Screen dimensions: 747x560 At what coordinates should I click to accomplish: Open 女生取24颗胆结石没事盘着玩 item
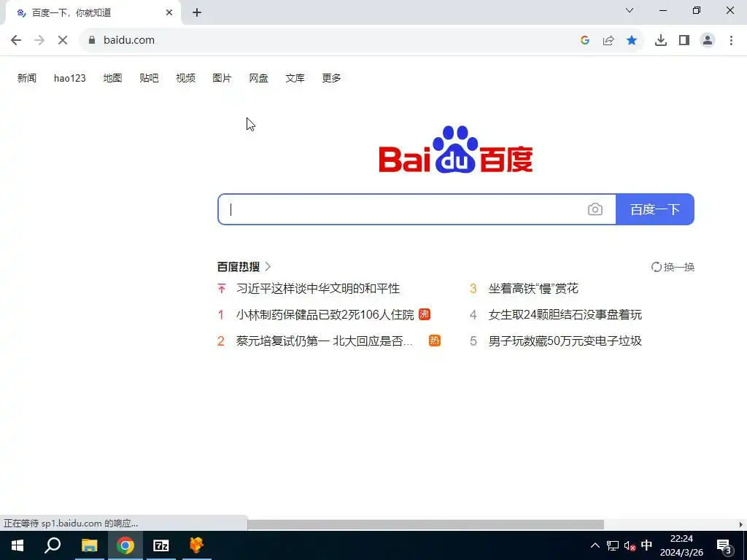coord(565,314)
